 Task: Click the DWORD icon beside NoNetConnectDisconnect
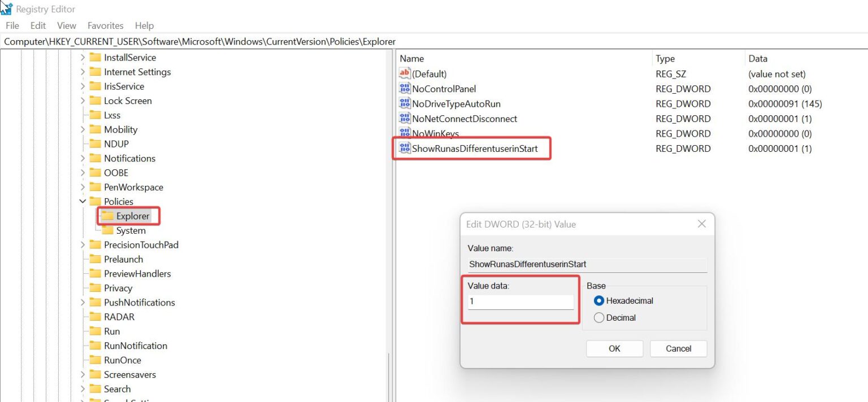coord(405,119)
